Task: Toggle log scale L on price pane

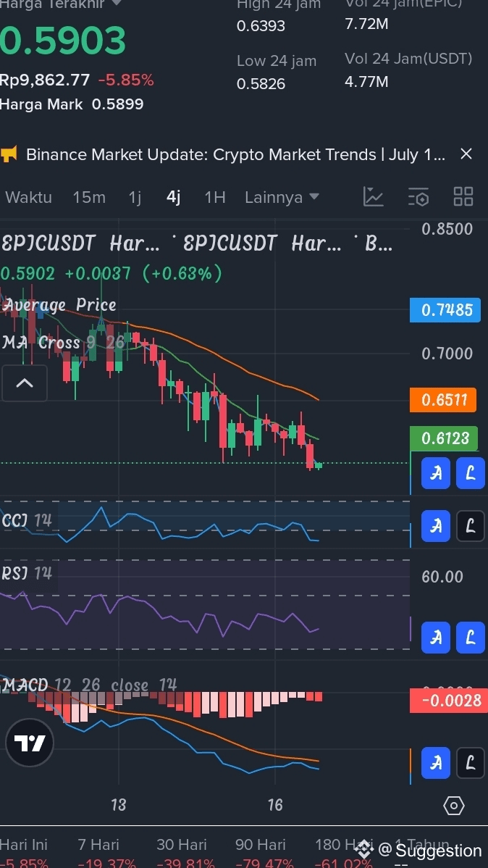Action: (471, 473)
